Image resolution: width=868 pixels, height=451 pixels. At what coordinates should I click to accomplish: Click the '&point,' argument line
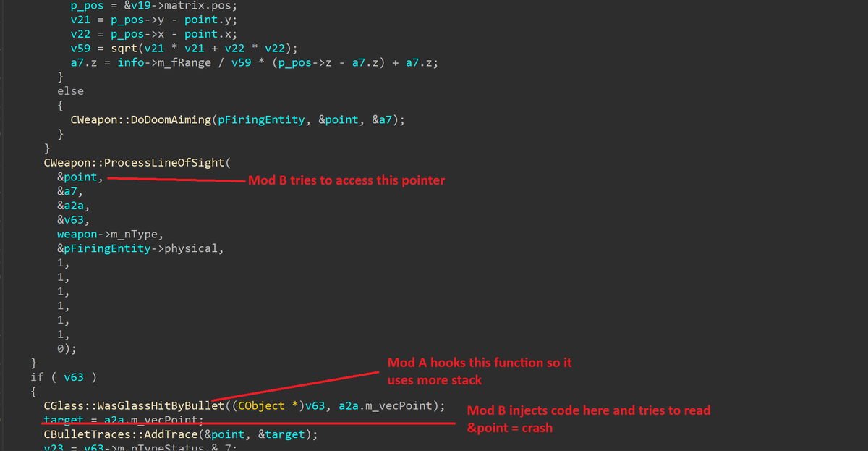click(80, 177)
